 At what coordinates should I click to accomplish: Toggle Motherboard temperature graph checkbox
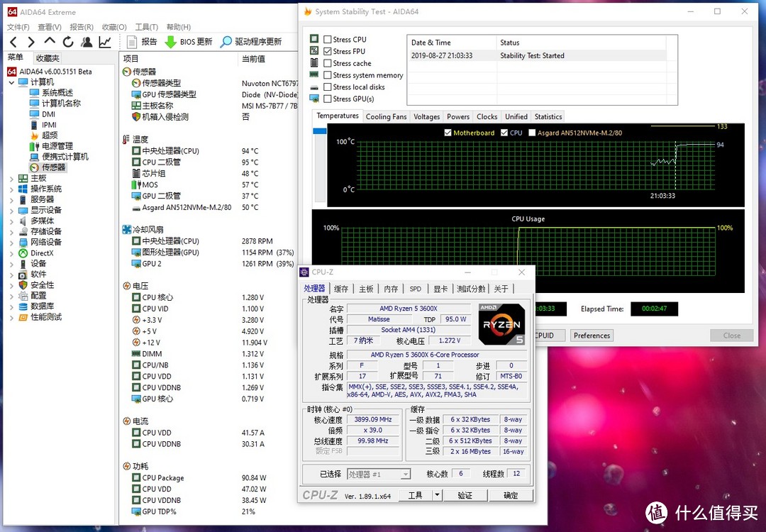coord(448,133)
